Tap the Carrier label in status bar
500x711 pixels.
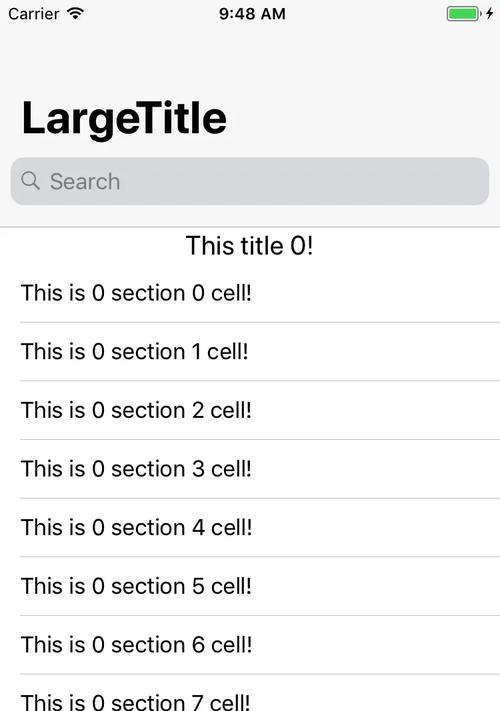coord(34,14)
